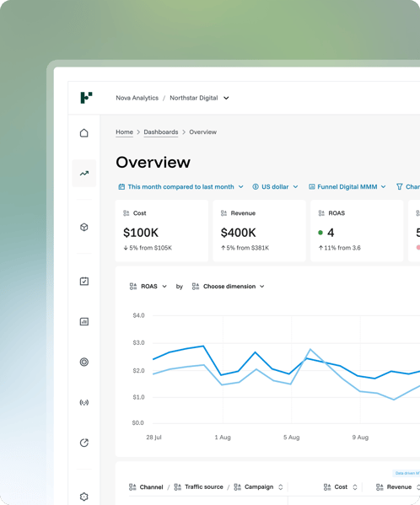Open the cube icon in sidebar
Viewport: 420px width, 505px height.
click(84, 228)
